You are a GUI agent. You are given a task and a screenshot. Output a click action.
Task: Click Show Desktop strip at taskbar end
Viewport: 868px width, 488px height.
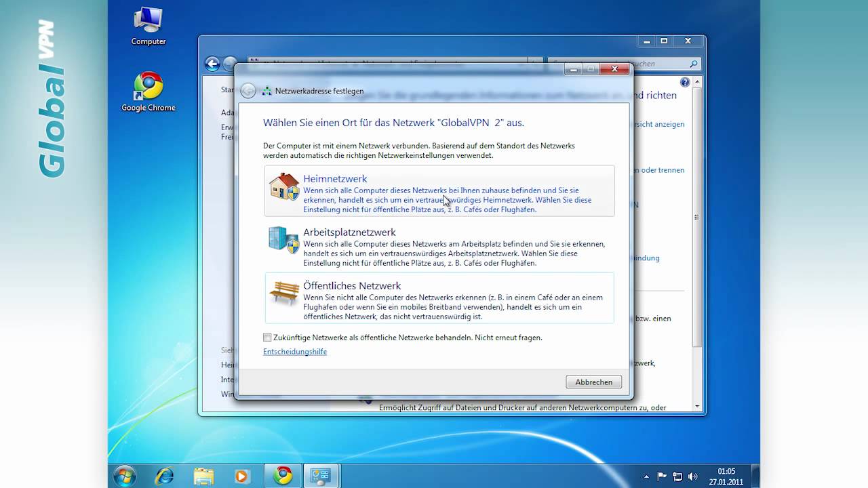pos(755,476)
